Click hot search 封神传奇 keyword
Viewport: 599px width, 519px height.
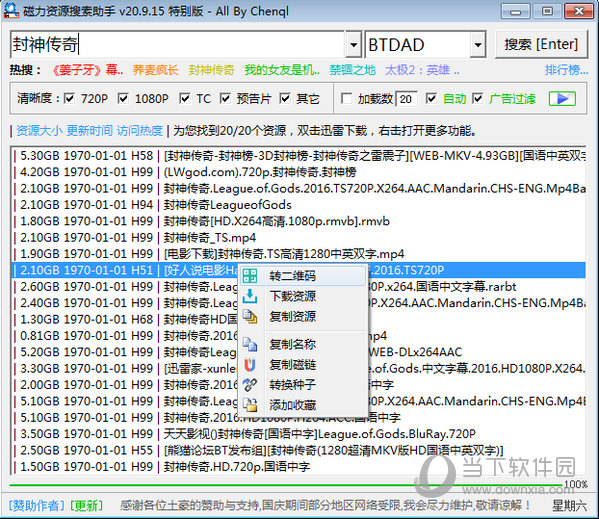[211, 70]
